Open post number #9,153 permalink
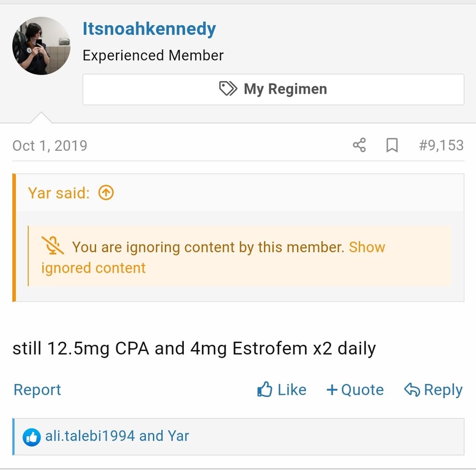Viewport: 476px width, 470px height. pos(441,145)
